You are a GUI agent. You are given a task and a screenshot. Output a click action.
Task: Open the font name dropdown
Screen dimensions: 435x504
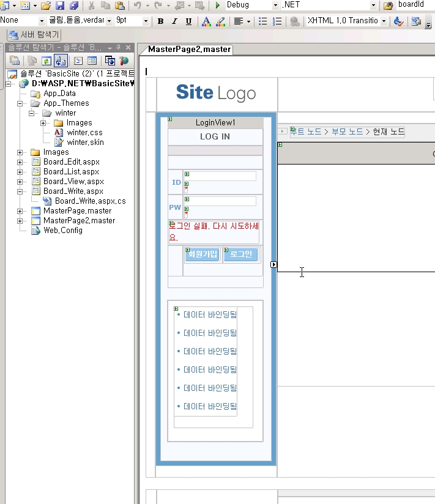[x=110, y=21]
